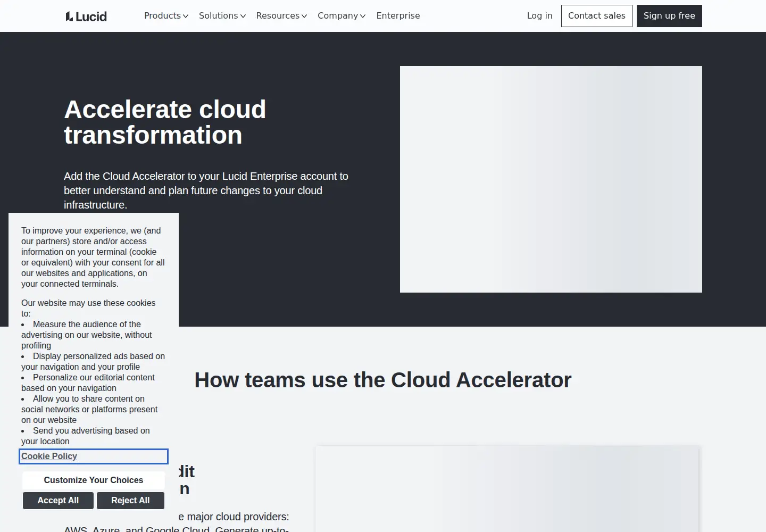766x532 pixels.
Task: Click the image placeholder below the teams heading
Action: click(x=507, y=489)
